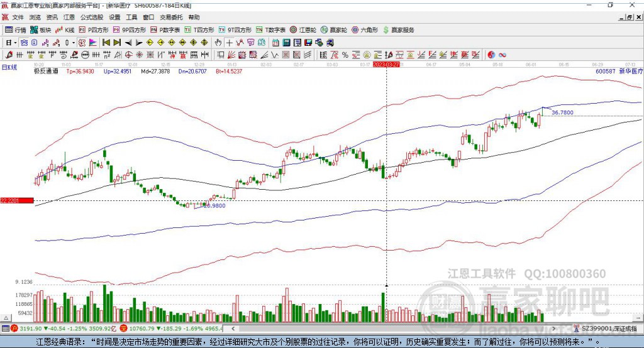Open the calendar icon in toolbar

coord(275,43)
